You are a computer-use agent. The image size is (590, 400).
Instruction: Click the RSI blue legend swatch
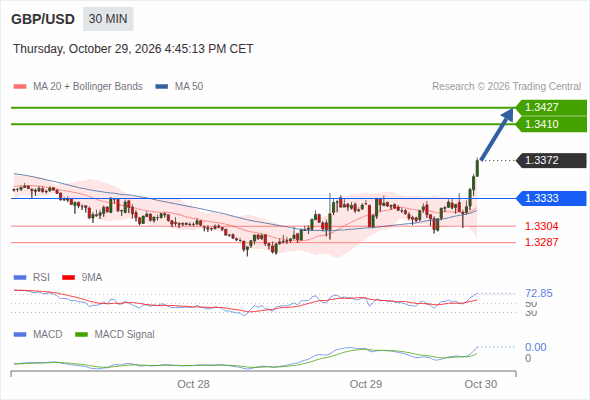click(x=20, y=278)
